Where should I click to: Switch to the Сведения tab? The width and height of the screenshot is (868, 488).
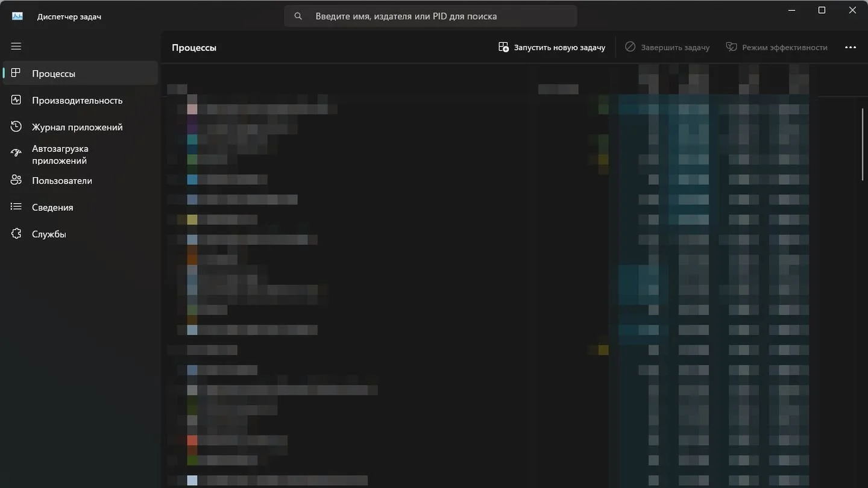(81, 207)
